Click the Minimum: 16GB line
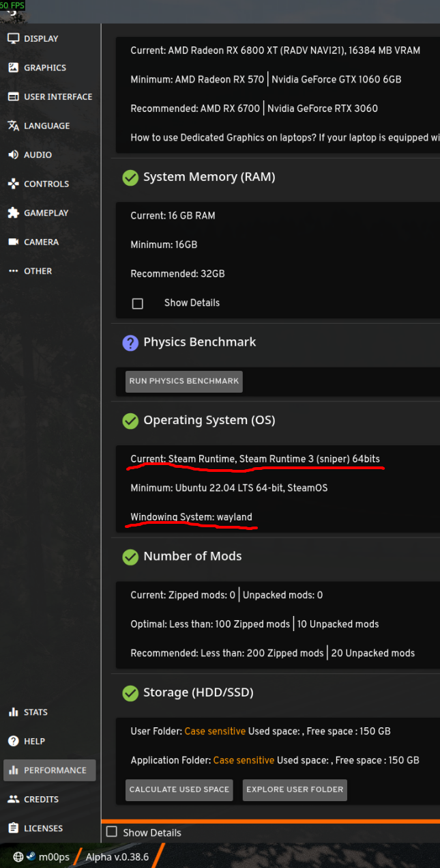440x868 pixels. 164,244
